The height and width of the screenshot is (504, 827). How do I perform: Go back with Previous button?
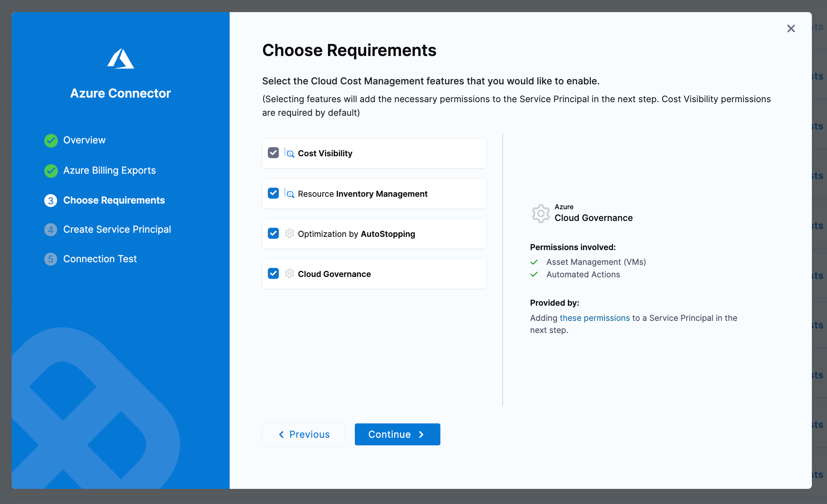(303, 434)
